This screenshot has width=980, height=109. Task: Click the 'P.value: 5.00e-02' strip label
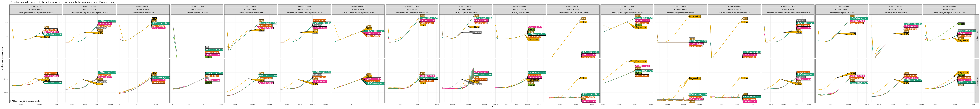36,10
